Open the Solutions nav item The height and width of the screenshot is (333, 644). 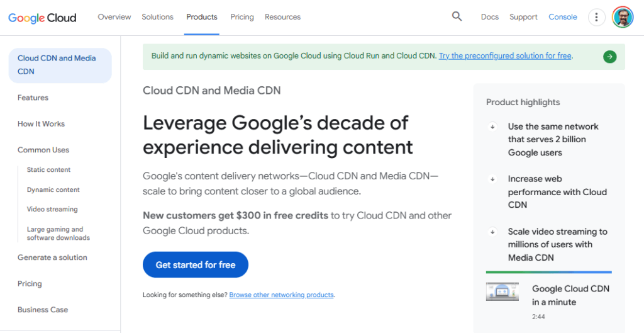tap(157, 17)
